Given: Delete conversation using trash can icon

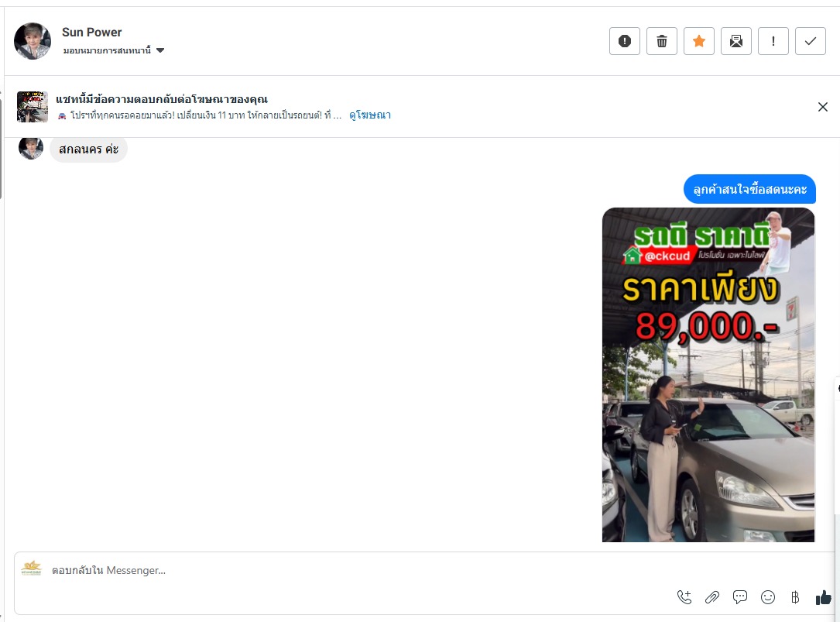Looking at the screenshot, I should 662,41.
